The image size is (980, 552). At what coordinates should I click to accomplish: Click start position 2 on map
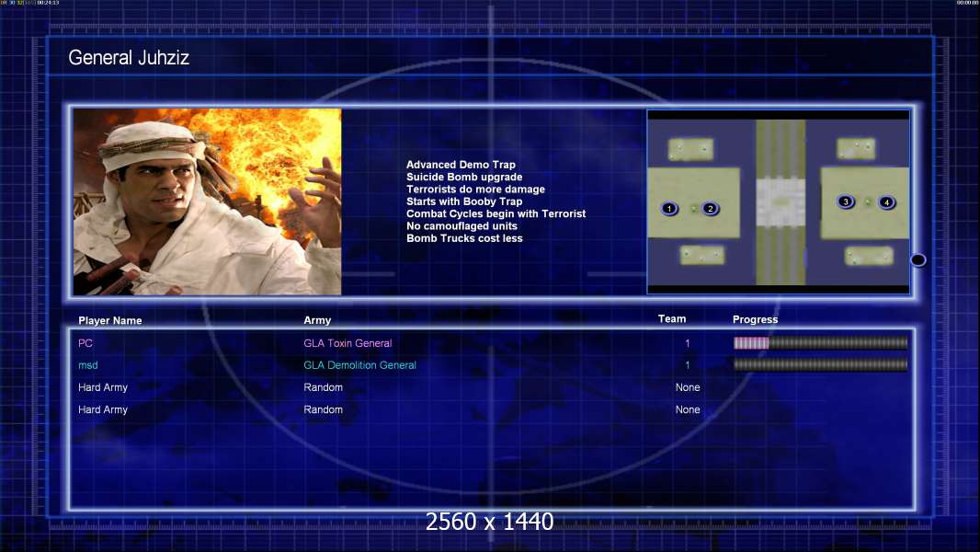tap(710, 209)
